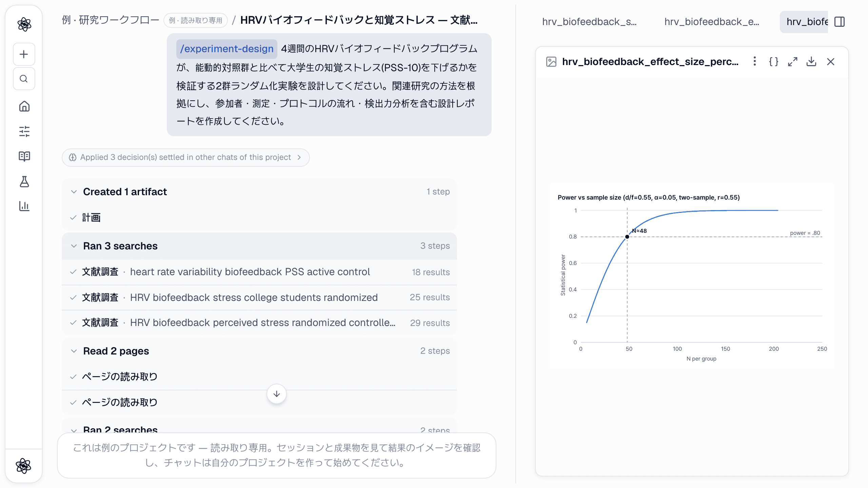Jump to latest with down arrow button

(x=277, y=394)
